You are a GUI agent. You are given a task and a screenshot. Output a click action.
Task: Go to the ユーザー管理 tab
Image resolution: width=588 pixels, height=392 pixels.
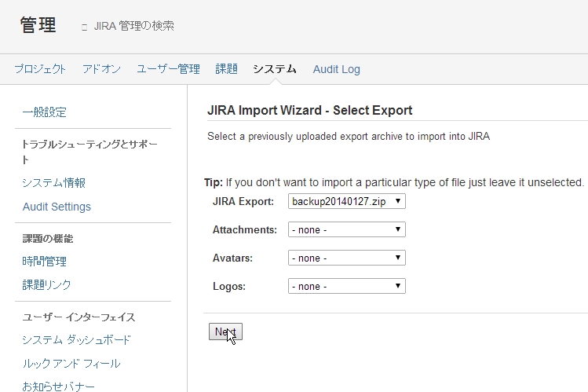pos(168,69)
